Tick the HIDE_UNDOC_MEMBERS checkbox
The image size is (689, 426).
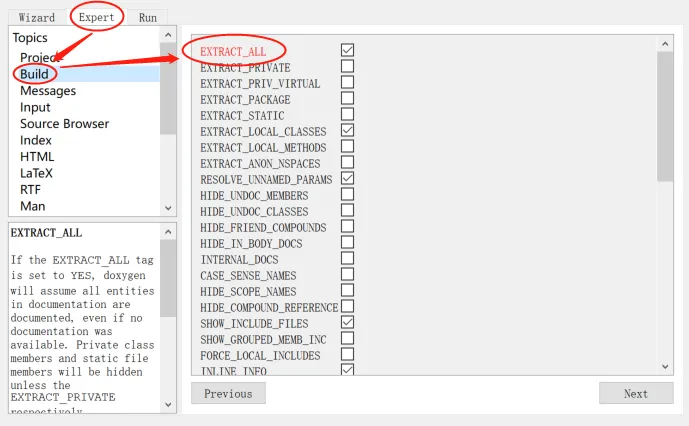click(347, 194)
